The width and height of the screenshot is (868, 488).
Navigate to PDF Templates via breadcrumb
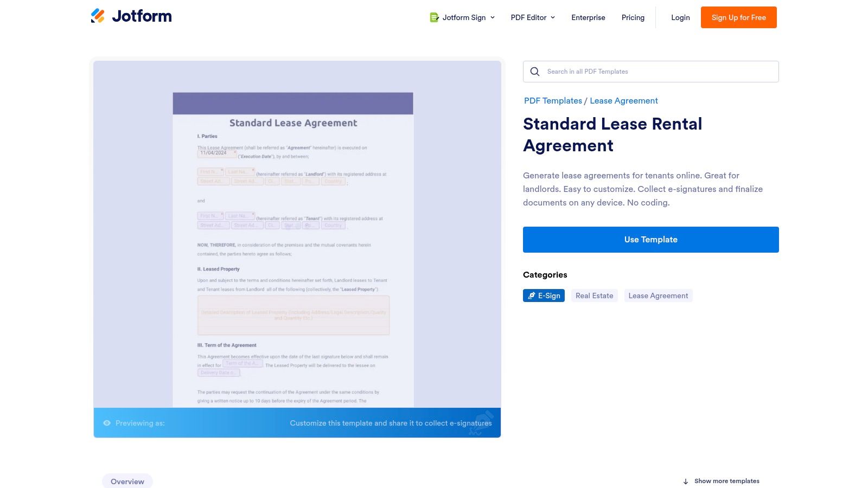click(x=553, y=100)
